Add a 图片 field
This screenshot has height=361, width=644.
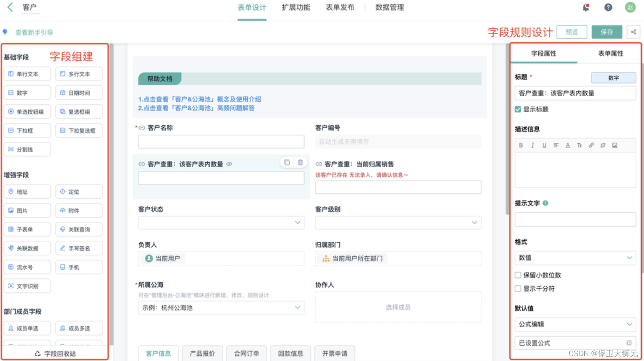click(27, 211)
